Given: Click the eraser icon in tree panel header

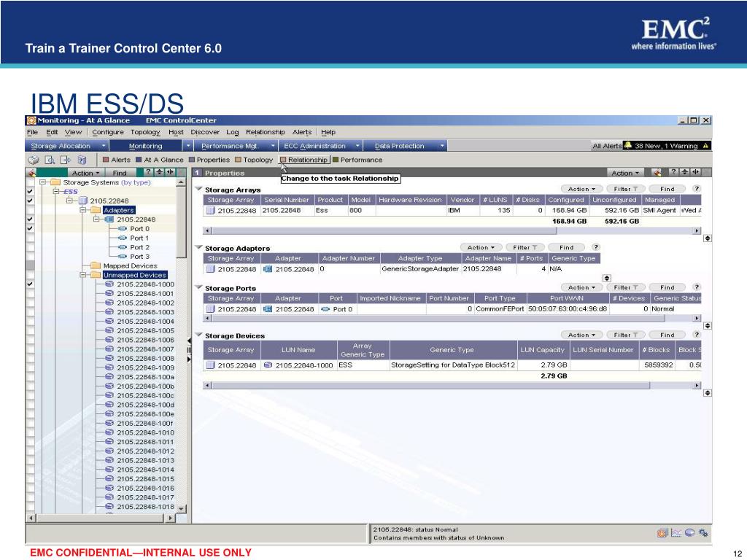Looking at the screenshot, I should pyautogui.click(x=31, y=172).
